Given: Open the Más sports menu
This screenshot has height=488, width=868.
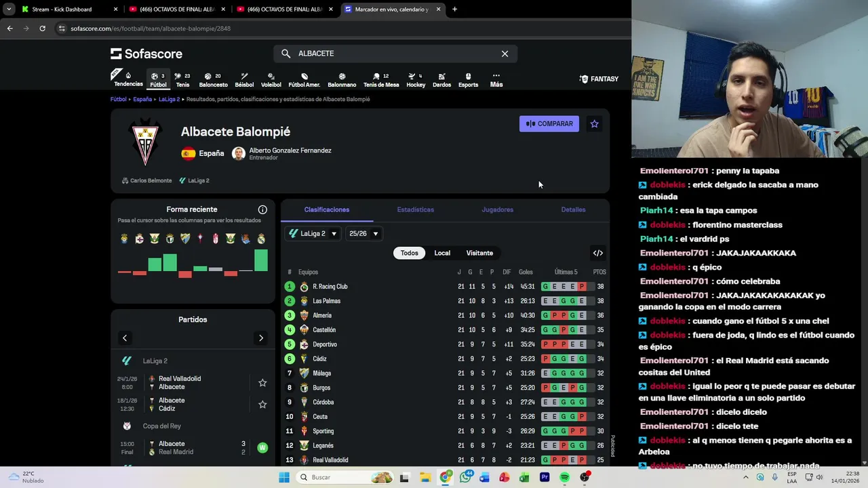Looking at the screenshot, I should pyautogui.click(x=496, y=80).
